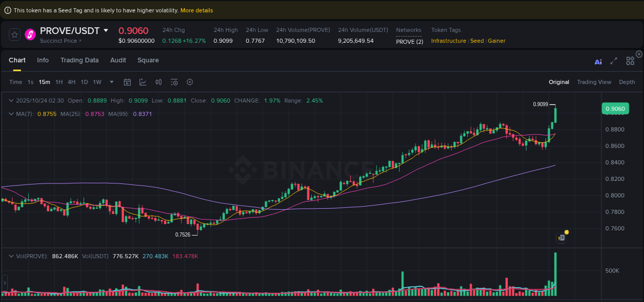Open the Time interval dropdown arrow
This screenshot has height=302, width=644.
click(x=111, y=82)
